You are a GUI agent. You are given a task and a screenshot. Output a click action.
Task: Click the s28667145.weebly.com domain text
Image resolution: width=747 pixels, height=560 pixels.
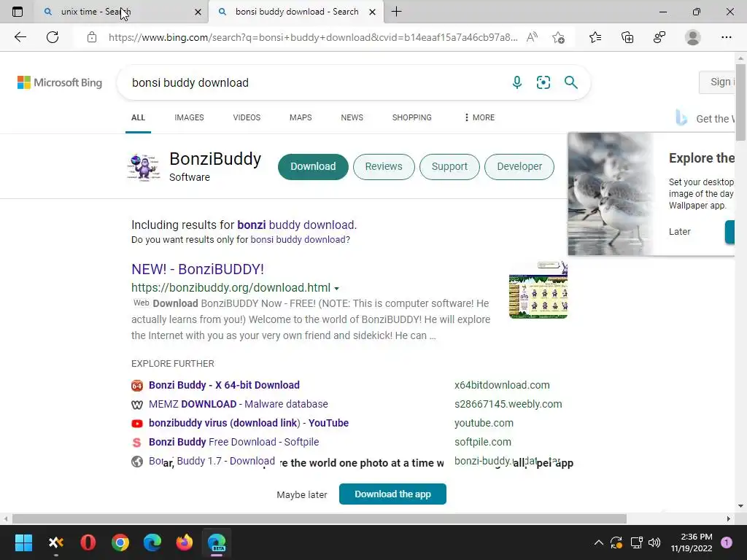click(x=508, y=404)
